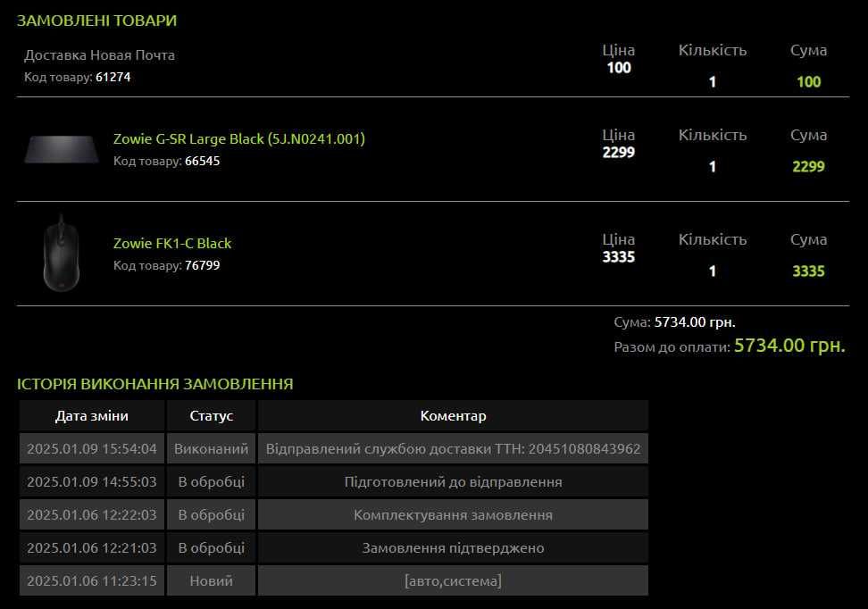
Task: Click the 'Дата зміни' column header
Action: [92, 416]
